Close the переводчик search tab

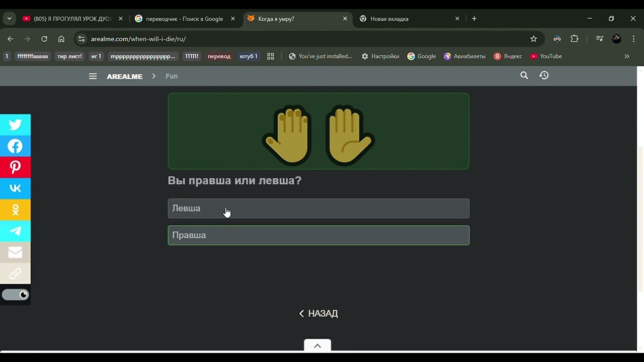click(232, 19)
